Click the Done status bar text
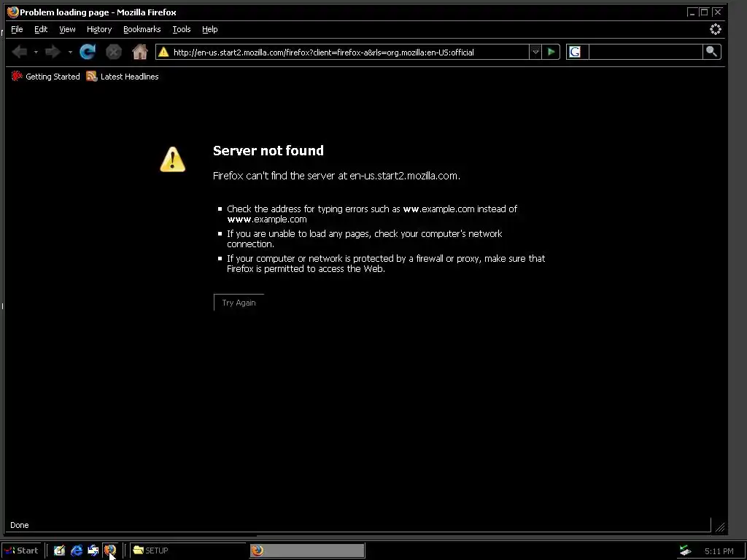 pyautogui.click(x=20, y=525)
